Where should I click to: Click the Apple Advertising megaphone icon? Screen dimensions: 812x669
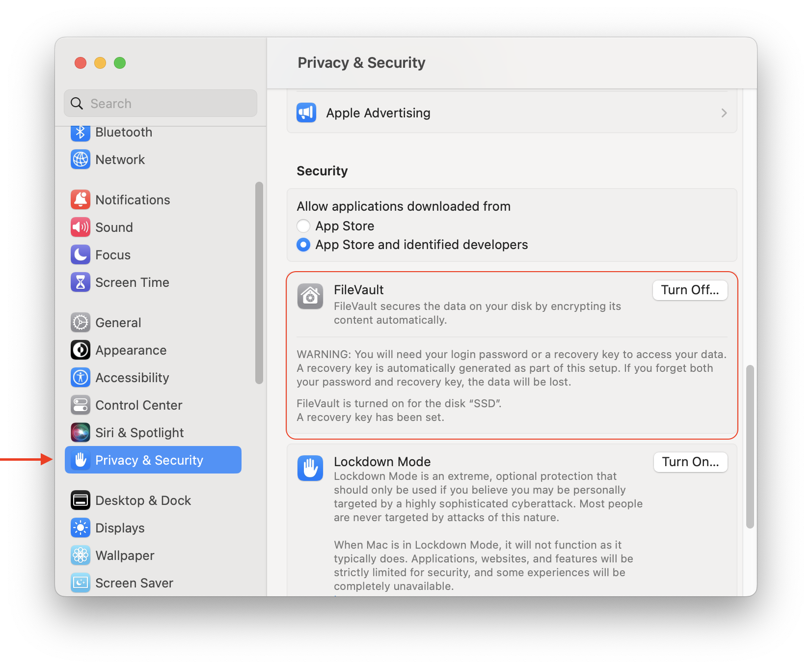(306, 113)
